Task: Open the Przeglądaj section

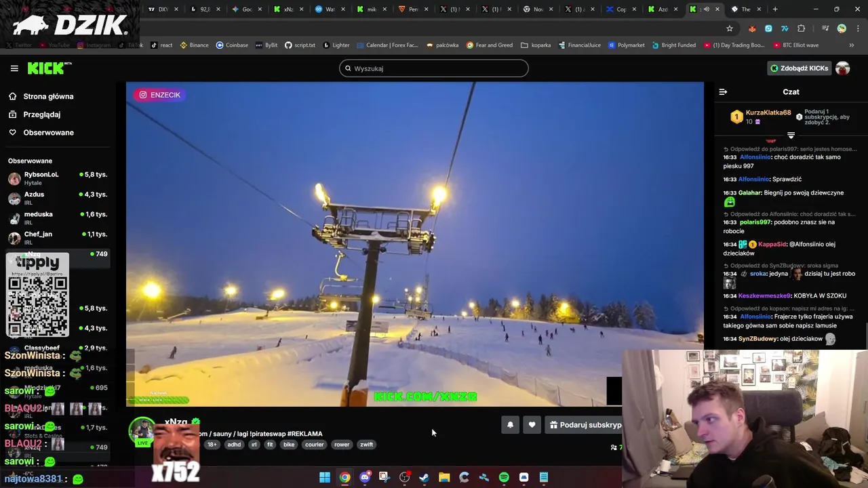Action: click(41, 115)
